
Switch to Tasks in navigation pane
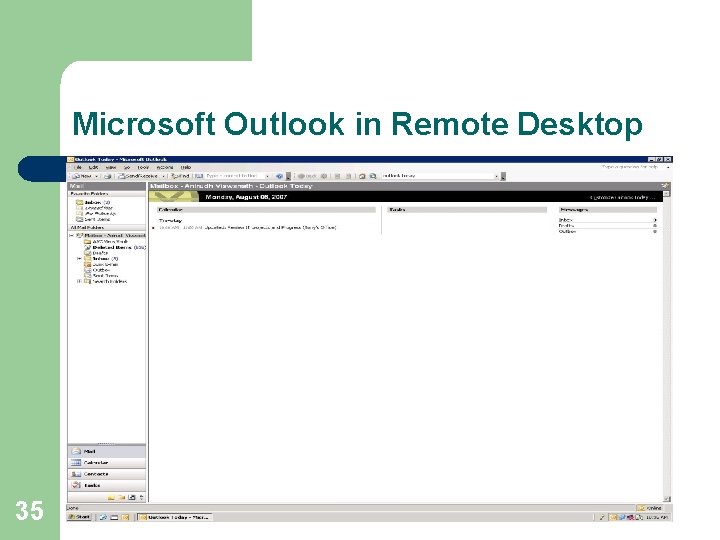107,485
